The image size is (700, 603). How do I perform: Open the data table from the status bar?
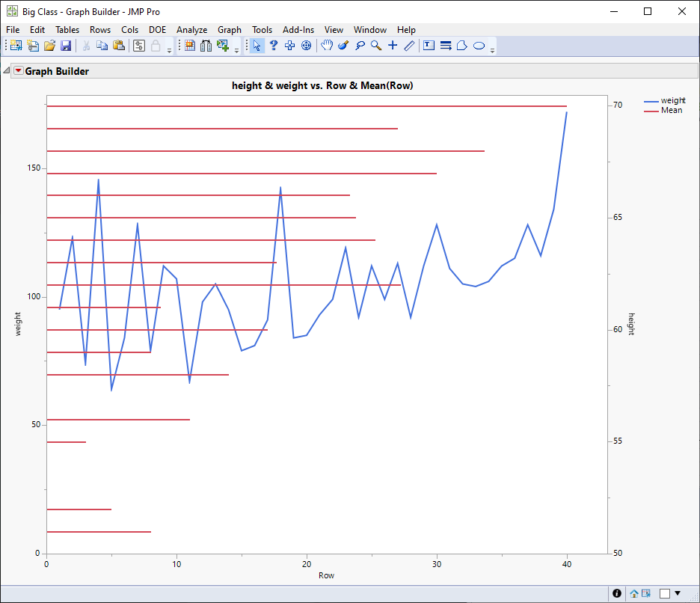tap(645, 593)
